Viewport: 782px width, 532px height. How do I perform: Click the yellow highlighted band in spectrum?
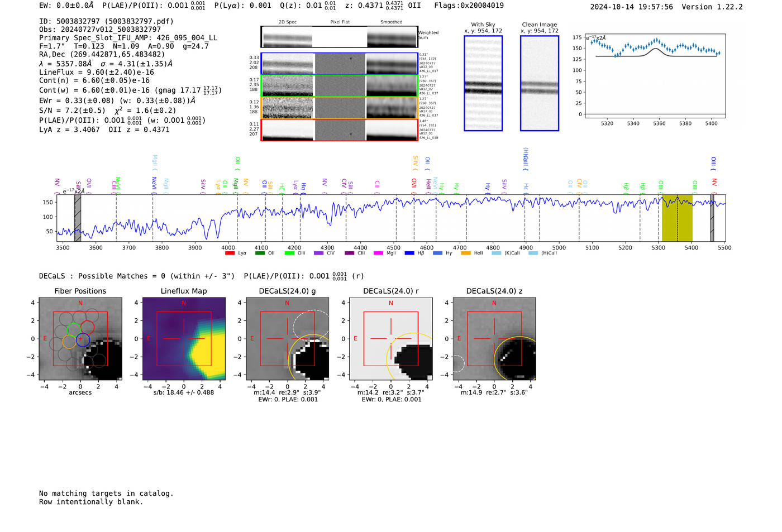click(677, 218)
